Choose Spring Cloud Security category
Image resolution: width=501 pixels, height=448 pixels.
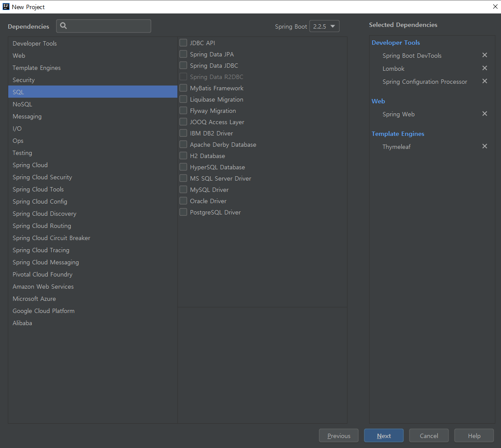pos(93,177)
